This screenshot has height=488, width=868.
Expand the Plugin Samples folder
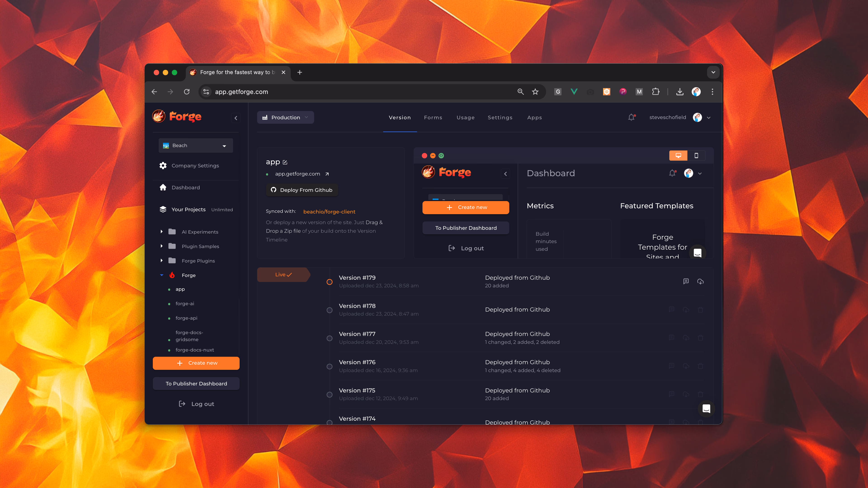click(x=162, y=246)
